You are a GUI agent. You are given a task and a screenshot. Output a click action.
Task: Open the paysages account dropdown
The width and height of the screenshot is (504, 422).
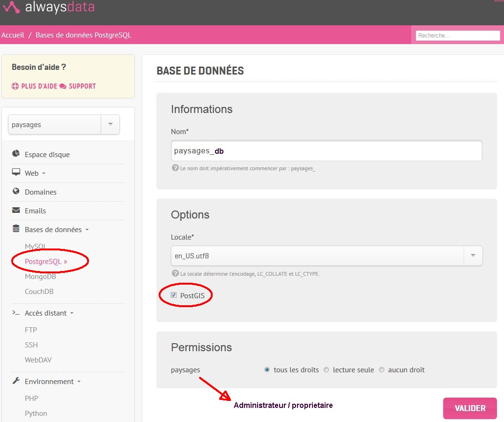pyautogui.click(x=64, y=124)
